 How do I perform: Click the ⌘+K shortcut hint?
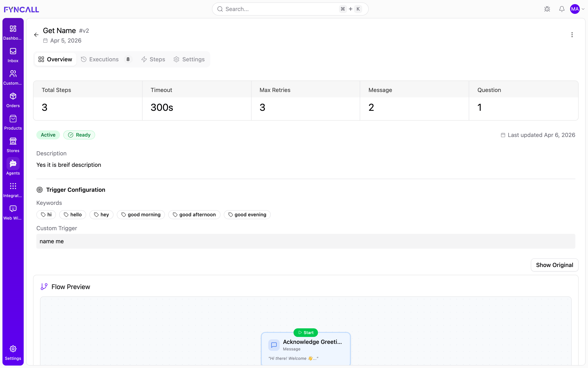coord(350,9)
